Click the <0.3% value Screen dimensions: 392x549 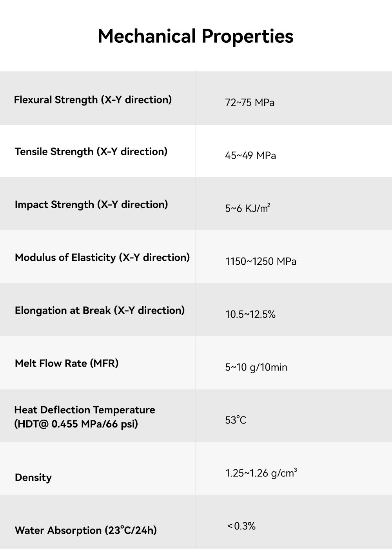tap(241, 526)
